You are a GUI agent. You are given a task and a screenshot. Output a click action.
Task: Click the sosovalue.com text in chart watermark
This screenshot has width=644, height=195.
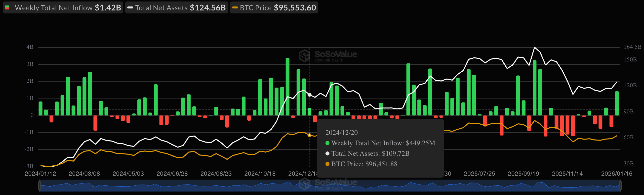click(329, 60)
